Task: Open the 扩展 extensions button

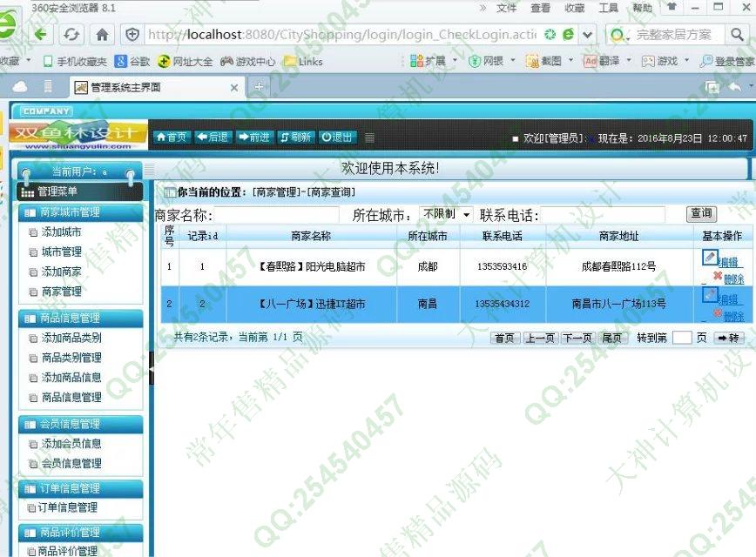Action: point(429,61)
